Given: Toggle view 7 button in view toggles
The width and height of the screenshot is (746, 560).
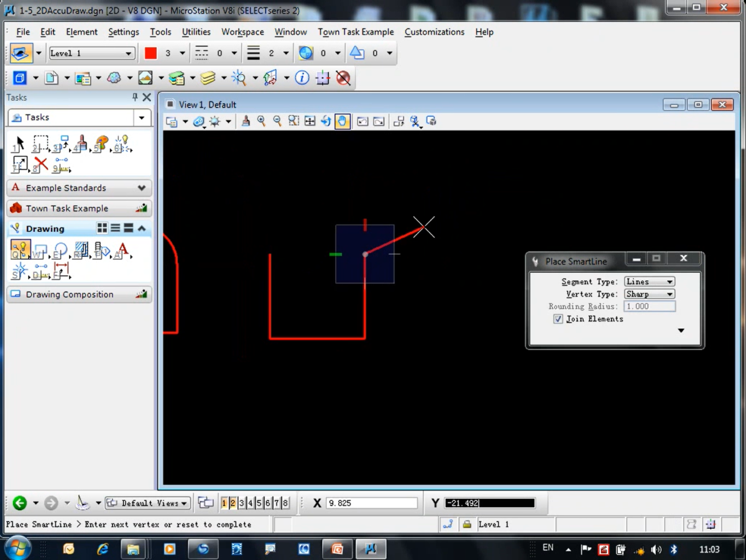Looking at the screenshot, I should click(x=277, y=503).
